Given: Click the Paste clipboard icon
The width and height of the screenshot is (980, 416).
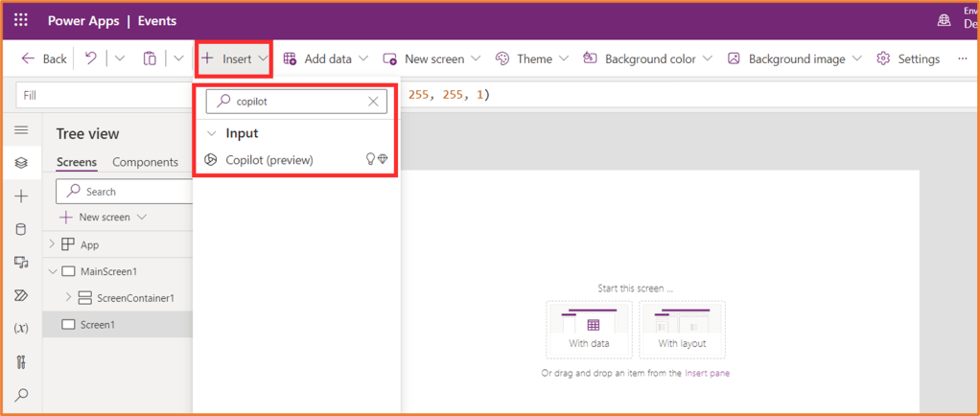Looking at the screenshot, I should click(x=150, y=58).
